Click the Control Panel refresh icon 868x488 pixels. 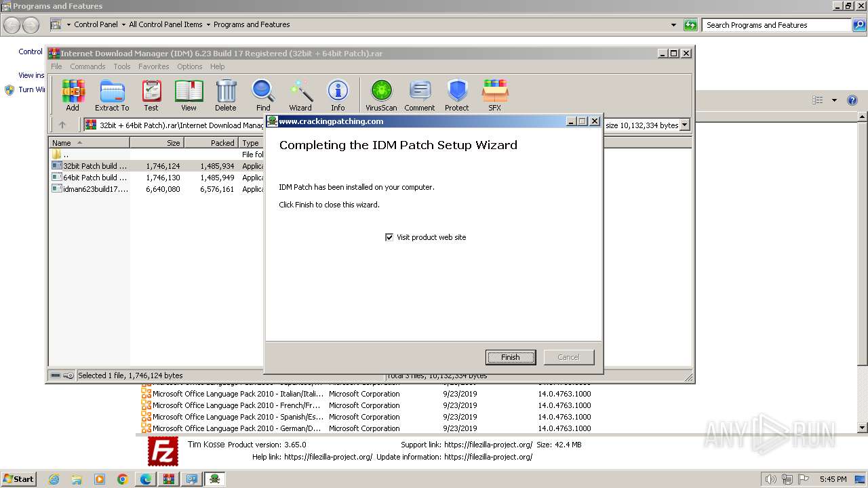click(690, 25)
